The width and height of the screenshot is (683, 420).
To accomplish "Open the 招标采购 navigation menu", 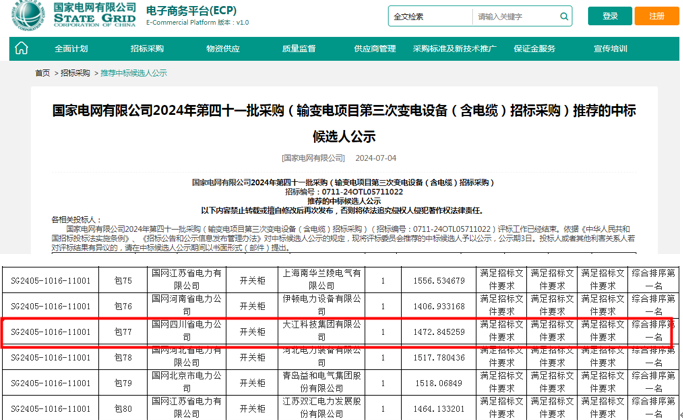I will click(x=147, y=48).
